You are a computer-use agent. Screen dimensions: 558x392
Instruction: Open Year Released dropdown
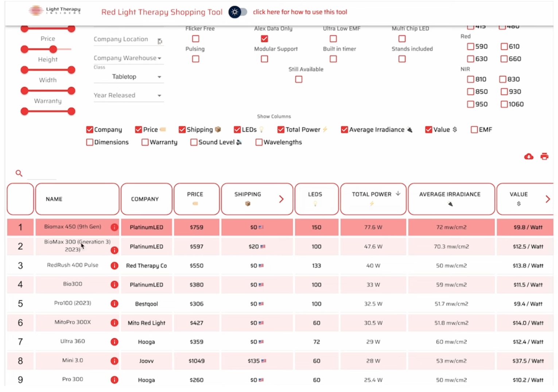pos(129,95)
